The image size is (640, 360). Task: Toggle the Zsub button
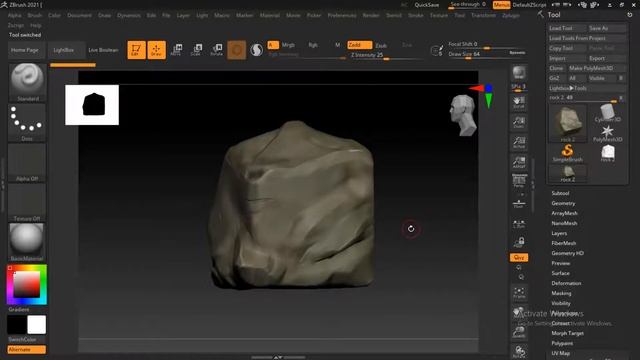tap(381, 45)
